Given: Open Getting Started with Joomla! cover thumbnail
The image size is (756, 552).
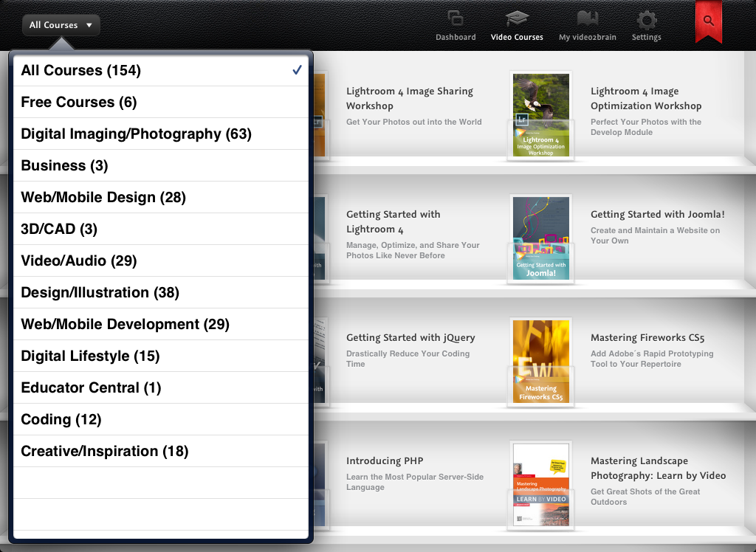Looking at the screenshot, I should click(541, 238).
